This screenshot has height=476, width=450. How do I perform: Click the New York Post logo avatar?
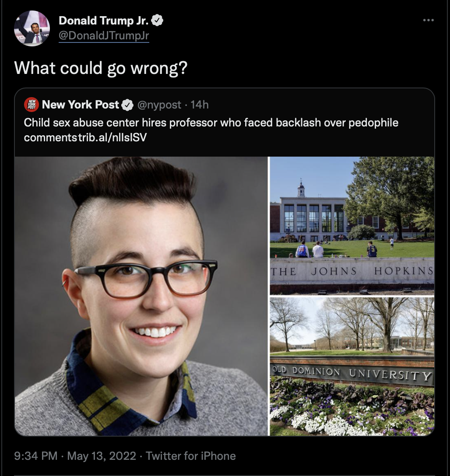pos(31,105)
